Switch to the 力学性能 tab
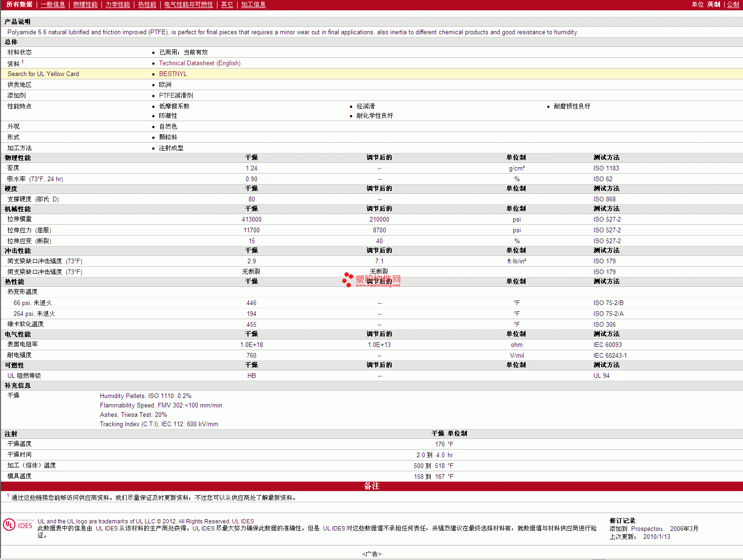This screenshot has width=743, height=560. (117, 4)
